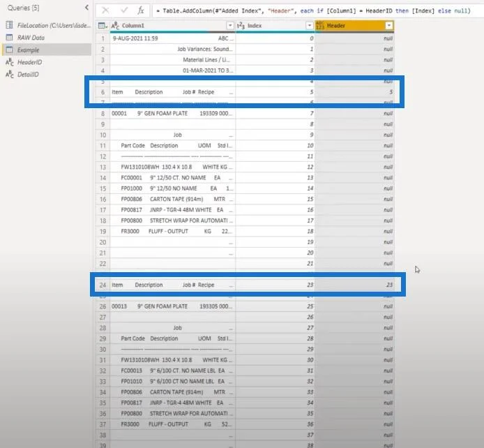Viewport: 484px width, 448px height.
Task: Click the table icon beside Example
Action: coord(10,50)
